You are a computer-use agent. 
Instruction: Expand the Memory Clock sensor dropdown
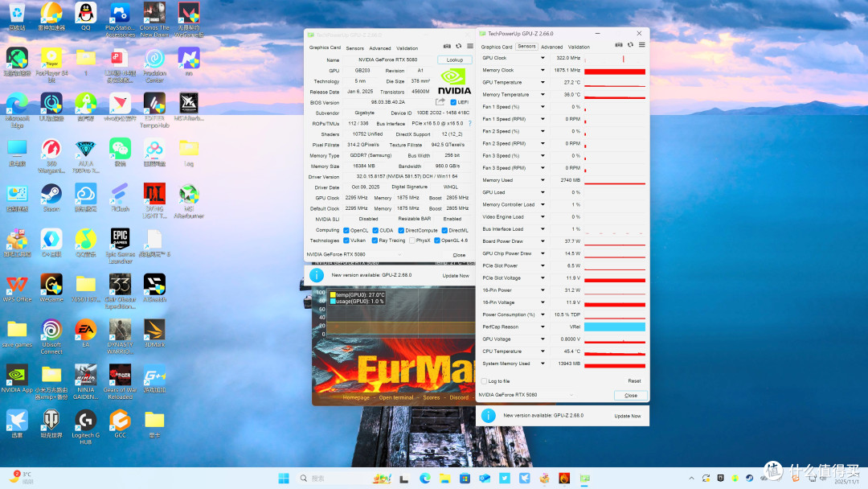[542, 70]
